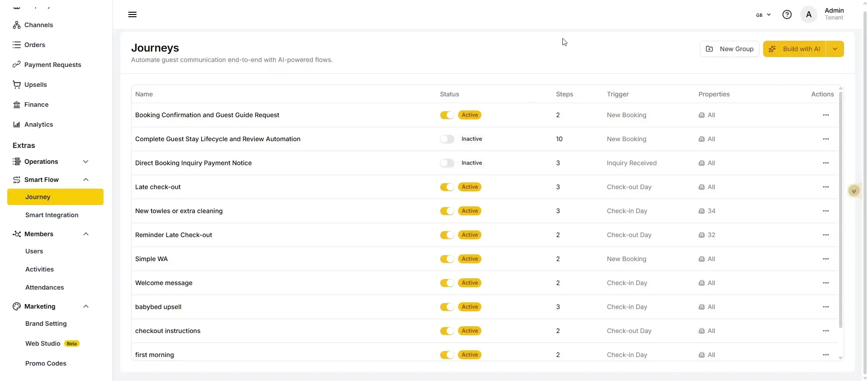Expand the Operations sidebar section
Screen dimensions: 868x381
[86, 162]
